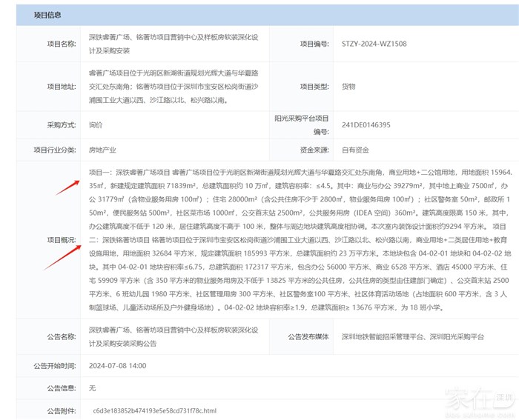Screen dimensions: 519x420
Task: Click the 阳光采购平台 number 241DE0146395
Action: 366,125
